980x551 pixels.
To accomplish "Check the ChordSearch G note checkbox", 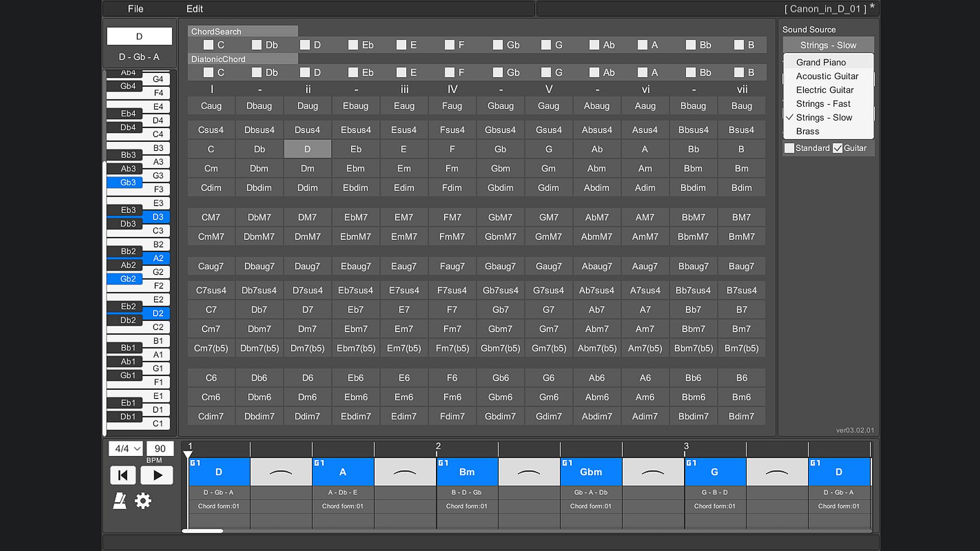I will (x=546, y=45).
